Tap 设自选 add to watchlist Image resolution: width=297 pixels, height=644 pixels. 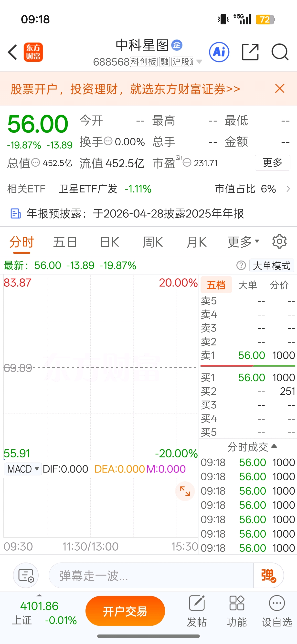pyautogui.click(x=277, y=611)
